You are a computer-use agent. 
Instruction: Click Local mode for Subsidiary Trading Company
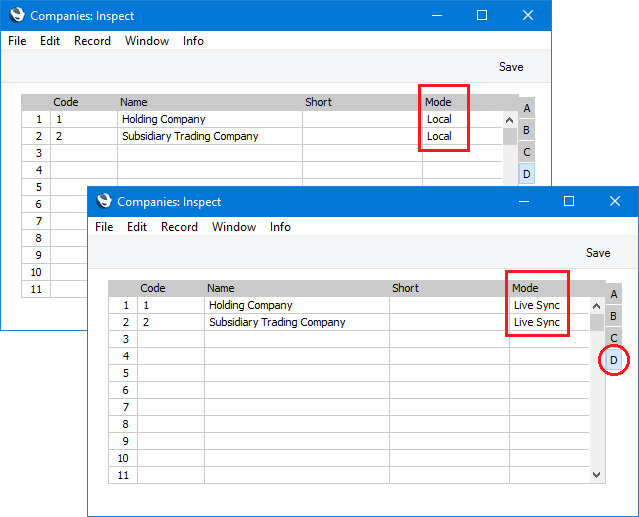(439, 136)
